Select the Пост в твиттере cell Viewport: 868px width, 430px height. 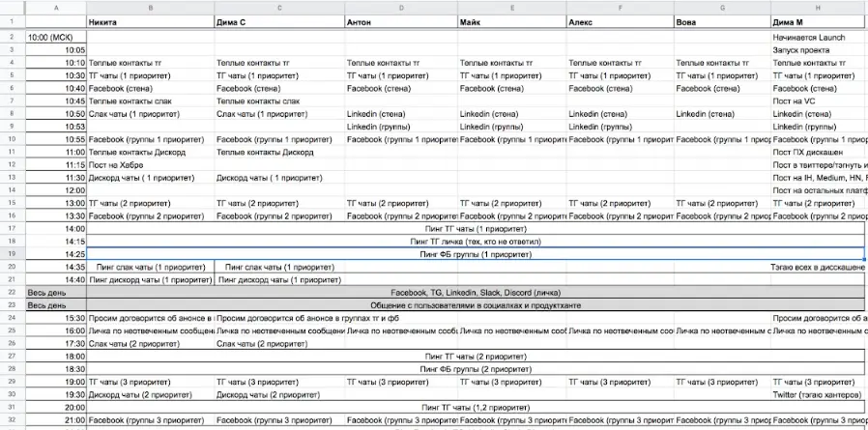pos(820,165)
